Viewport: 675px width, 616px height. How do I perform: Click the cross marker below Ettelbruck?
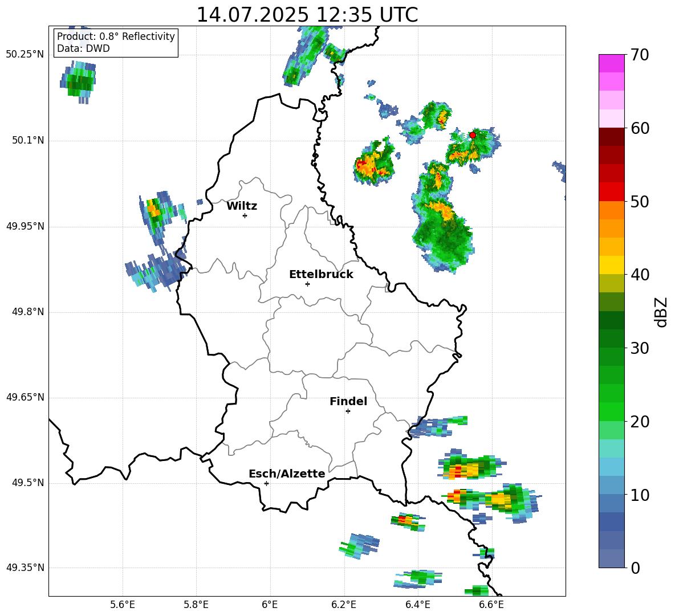[307, 284]
